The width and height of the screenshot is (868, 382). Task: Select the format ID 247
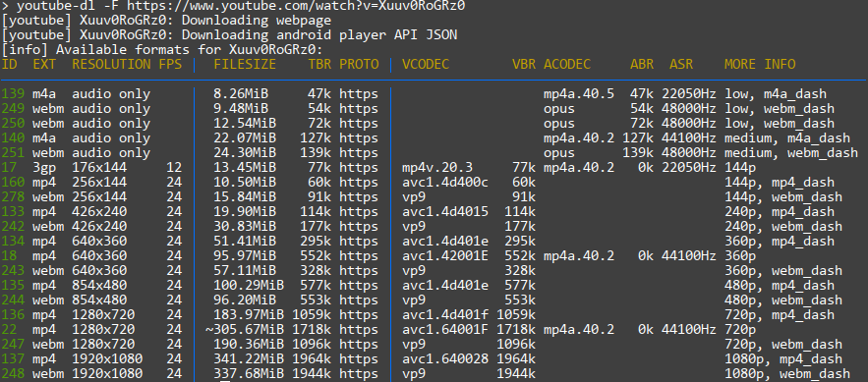(x=14, y=345)
